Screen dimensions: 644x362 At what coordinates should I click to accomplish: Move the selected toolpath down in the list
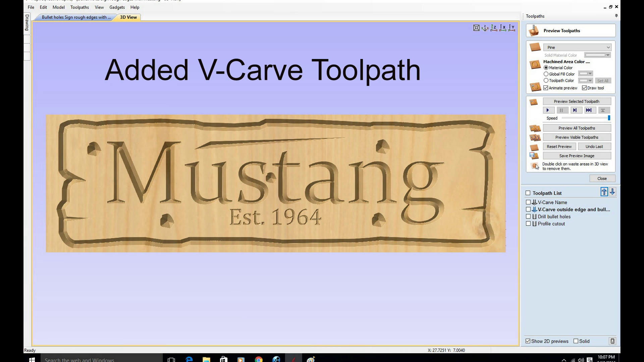point(612,192)
